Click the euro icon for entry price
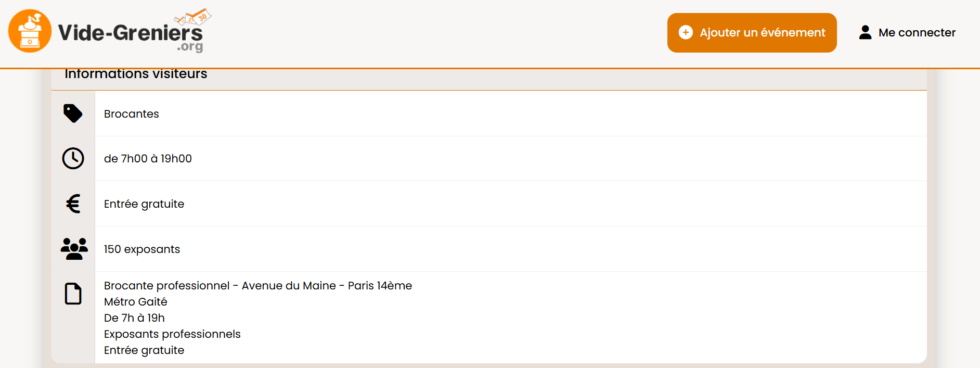 pyautogui.click(x=73, y=204)
